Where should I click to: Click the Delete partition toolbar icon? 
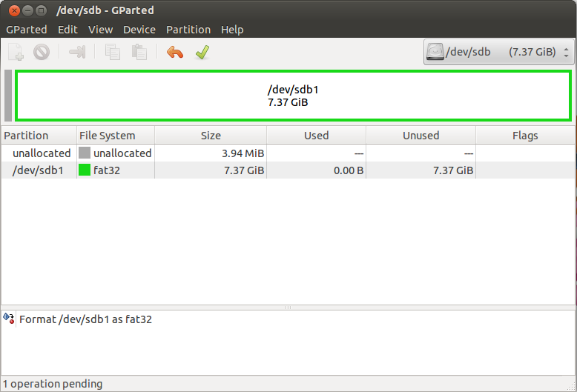click(42, 52)
